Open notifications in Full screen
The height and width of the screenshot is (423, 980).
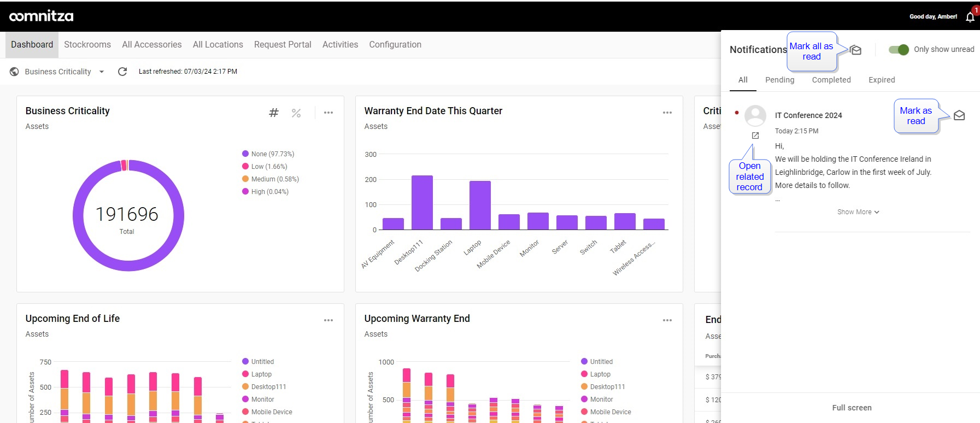coord(852,408)
